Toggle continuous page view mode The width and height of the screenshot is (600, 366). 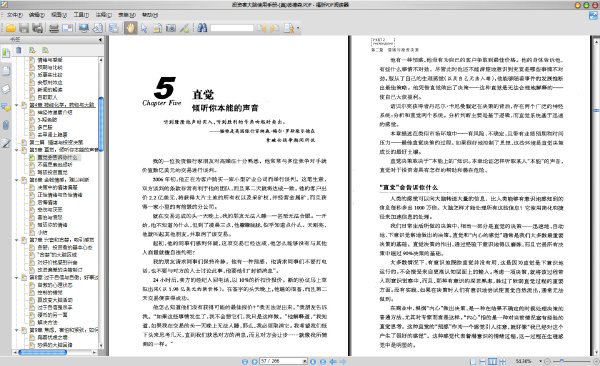click(483, 361)
